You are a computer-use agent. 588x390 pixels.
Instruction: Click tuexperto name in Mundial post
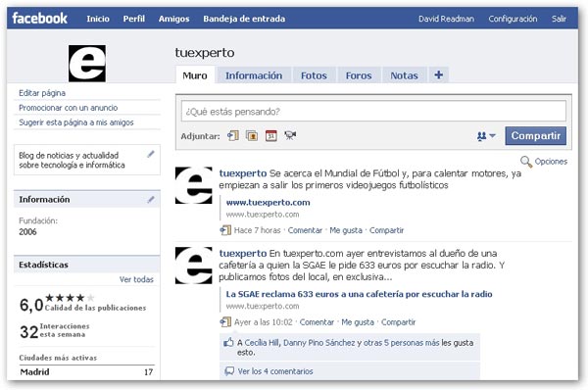(243, 173)
